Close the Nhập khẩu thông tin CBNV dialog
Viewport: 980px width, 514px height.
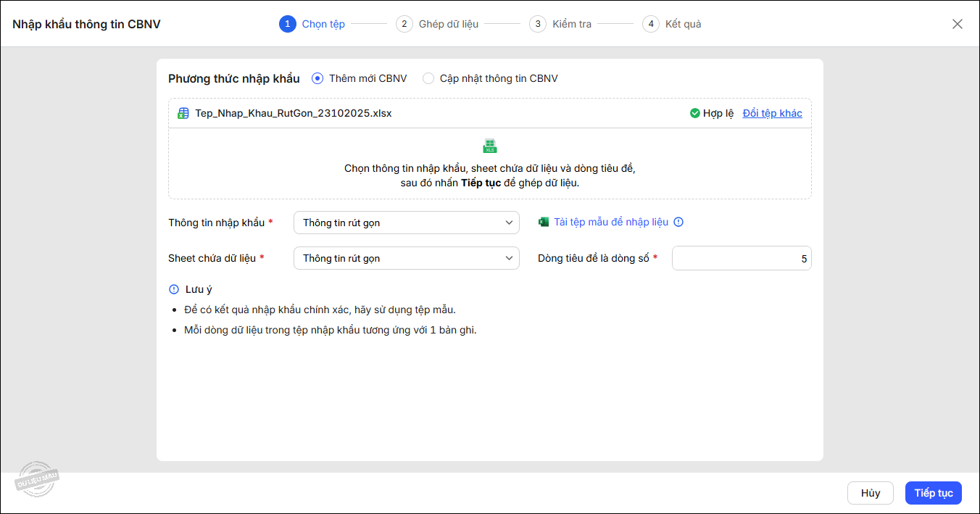[x=958, y=24]
